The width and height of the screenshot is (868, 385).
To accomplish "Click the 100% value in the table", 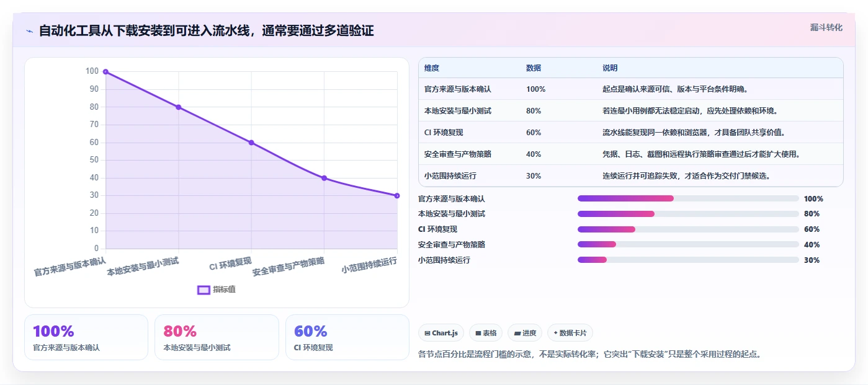I will tap(535, 89).
